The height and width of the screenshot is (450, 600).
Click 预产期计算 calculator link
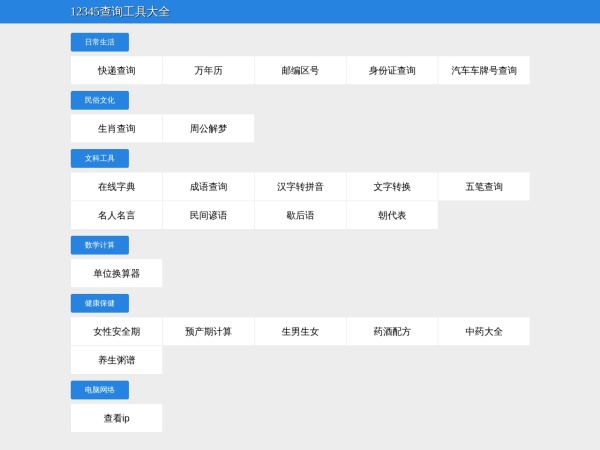click(208, 331)
